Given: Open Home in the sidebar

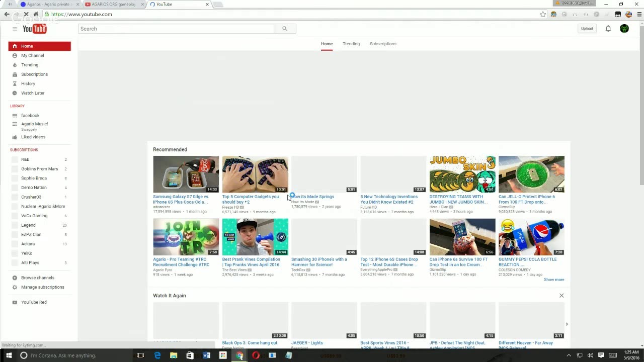Looking at the screenshot, I should tap(39, 46).
